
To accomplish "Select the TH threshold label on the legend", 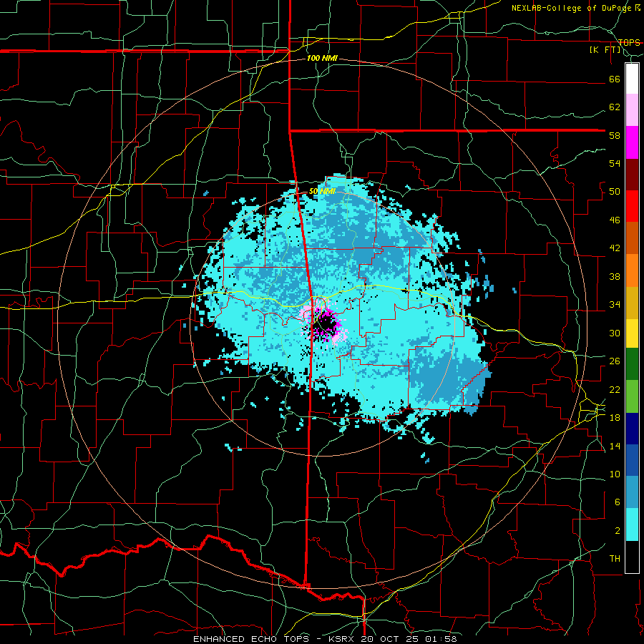I will (615, 559).
